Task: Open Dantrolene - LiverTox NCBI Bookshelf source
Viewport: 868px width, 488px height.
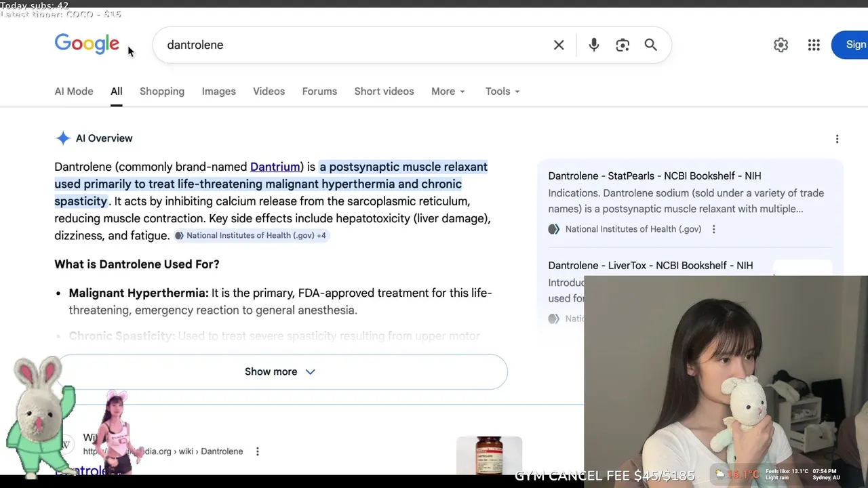Action: 650,265
